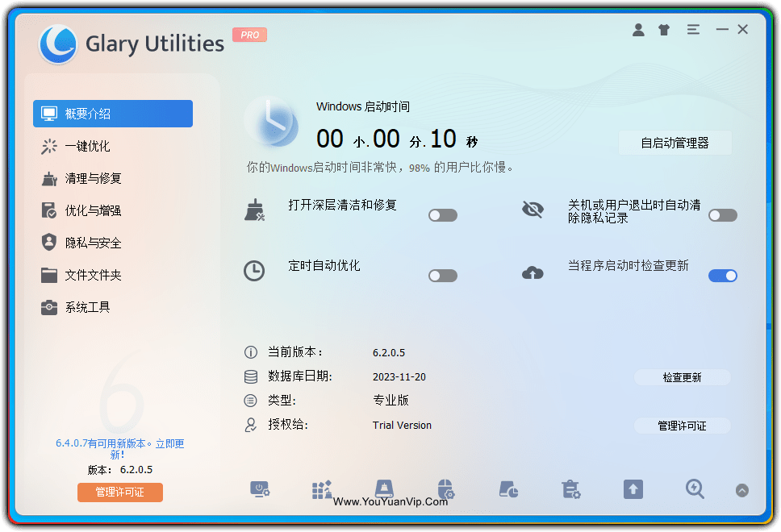Enable the 打开深层清洁和修复 switch

point(442,215)
